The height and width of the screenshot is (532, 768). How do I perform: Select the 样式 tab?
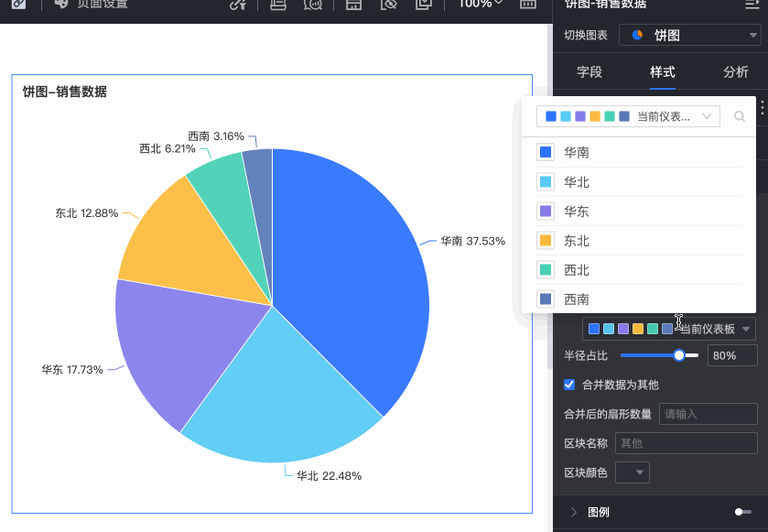click(662, 72)
